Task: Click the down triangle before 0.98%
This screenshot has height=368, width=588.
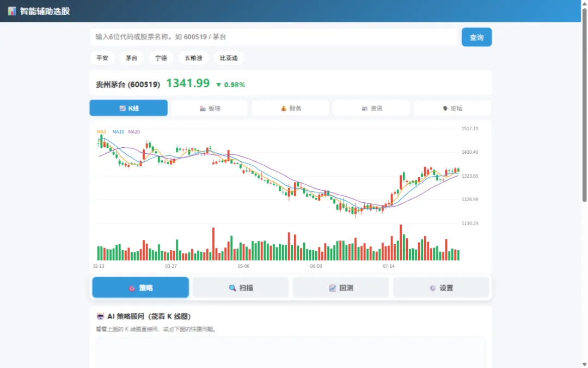Action: pos(219,85)
